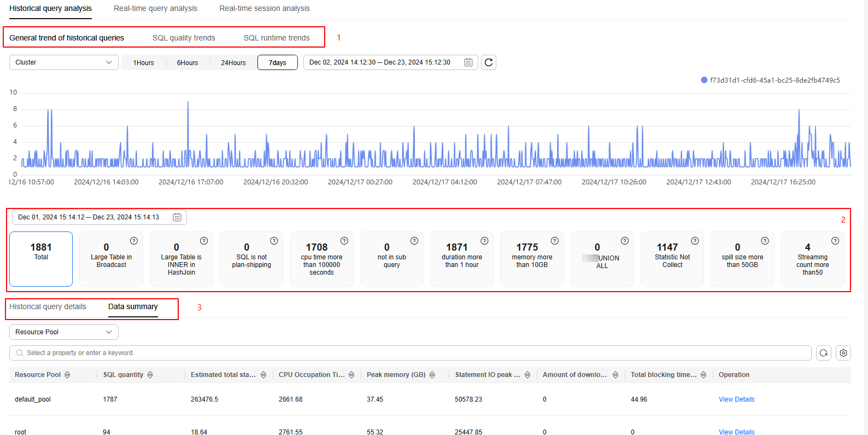Show help for spill size more than 50GB
The width and height of the screenshot is (868, 435).
tap(765, 241)
